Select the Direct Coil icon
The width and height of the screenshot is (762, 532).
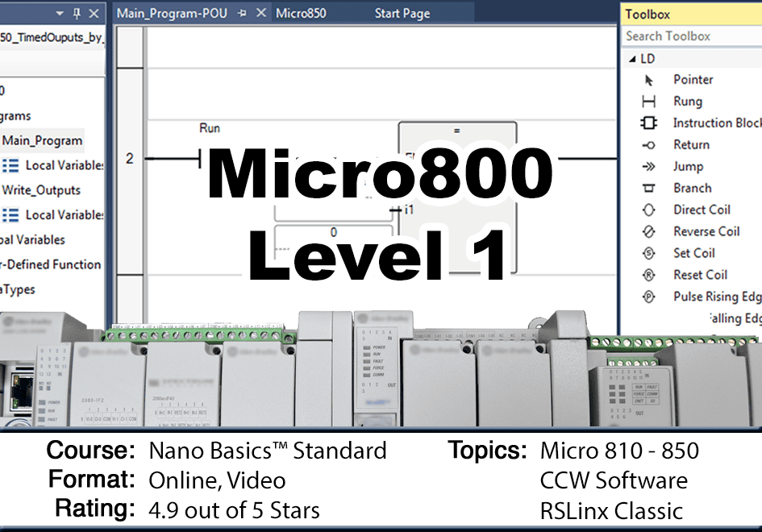[x=649, y=210]
